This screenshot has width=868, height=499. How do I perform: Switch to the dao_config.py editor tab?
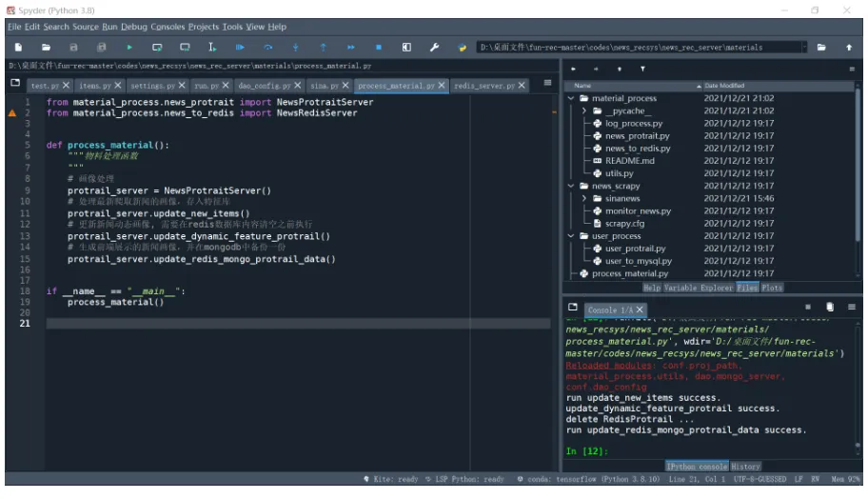(266, 86)
